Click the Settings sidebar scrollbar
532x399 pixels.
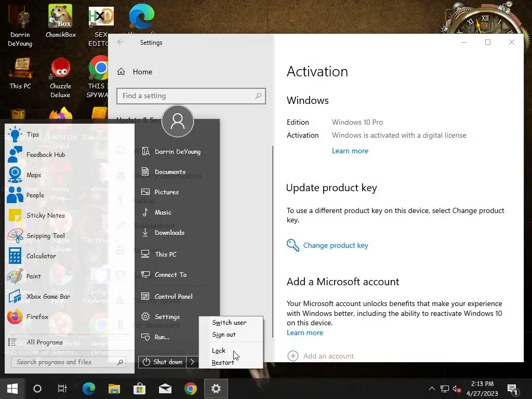point(272,242)
